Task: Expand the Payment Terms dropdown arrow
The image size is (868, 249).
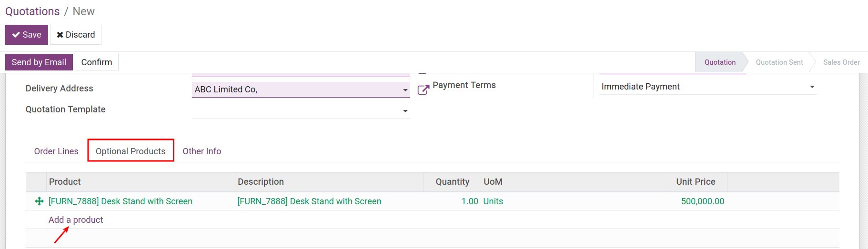Action: coord(812,87)
